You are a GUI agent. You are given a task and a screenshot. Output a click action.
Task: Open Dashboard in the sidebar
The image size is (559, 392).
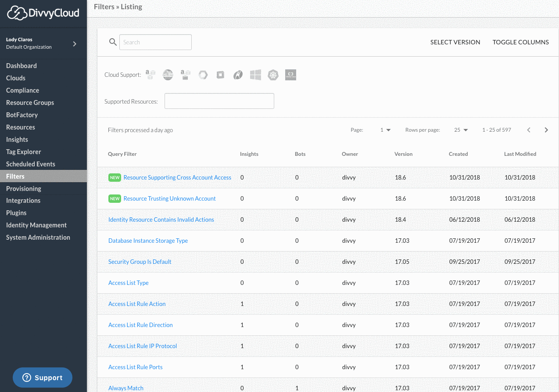click(x=21, y=66)
